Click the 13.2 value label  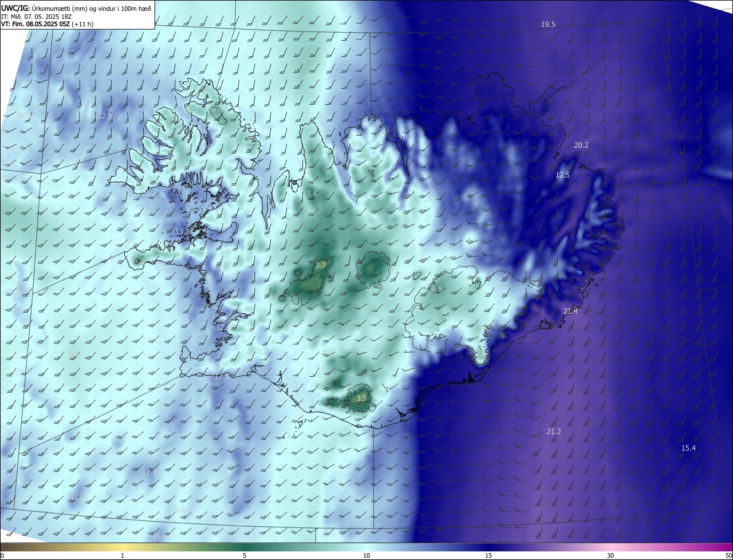point(183,232)
